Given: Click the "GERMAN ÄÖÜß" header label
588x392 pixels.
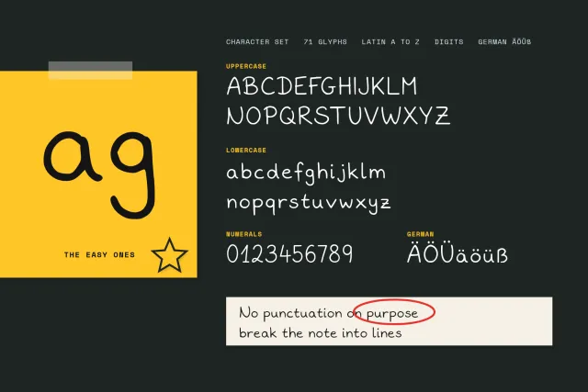Looking at the screenshot, I should click(504, 41).
